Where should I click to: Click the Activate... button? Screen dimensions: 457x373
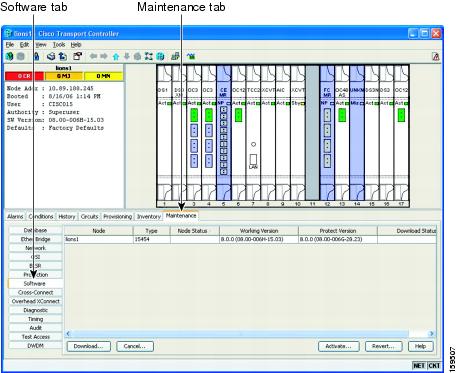point(339,346)
